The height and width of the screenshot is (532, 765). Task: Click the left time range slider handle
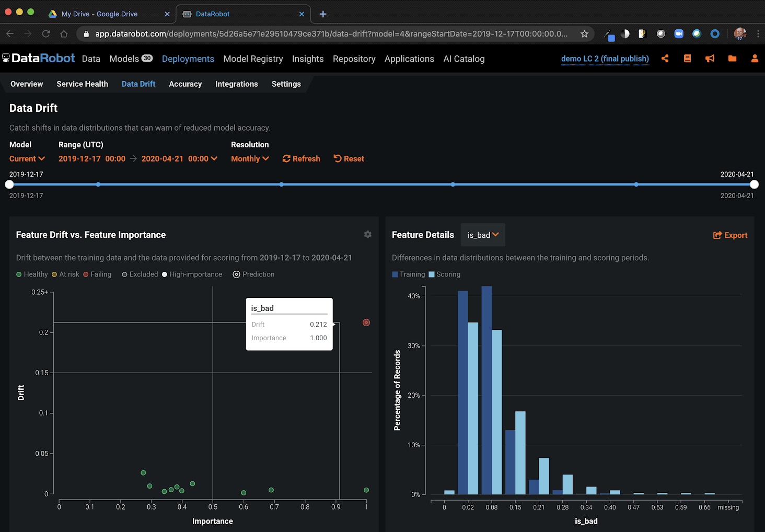click(9, 184)
